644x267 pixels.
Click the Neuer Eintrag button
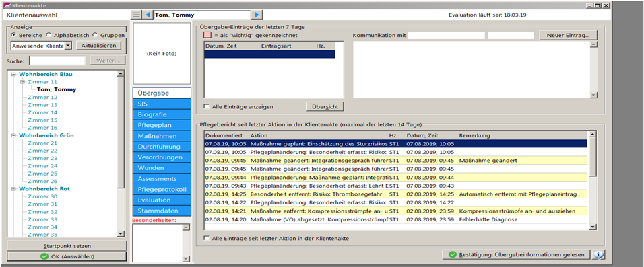pyautogui.click(x=568, y=35)
